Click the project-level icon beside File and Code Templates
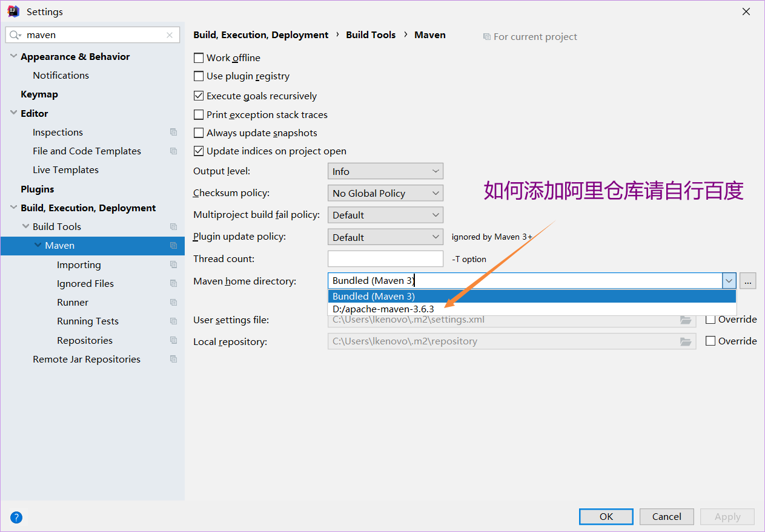This screenshot has width=765, height=532. point(174,151)
